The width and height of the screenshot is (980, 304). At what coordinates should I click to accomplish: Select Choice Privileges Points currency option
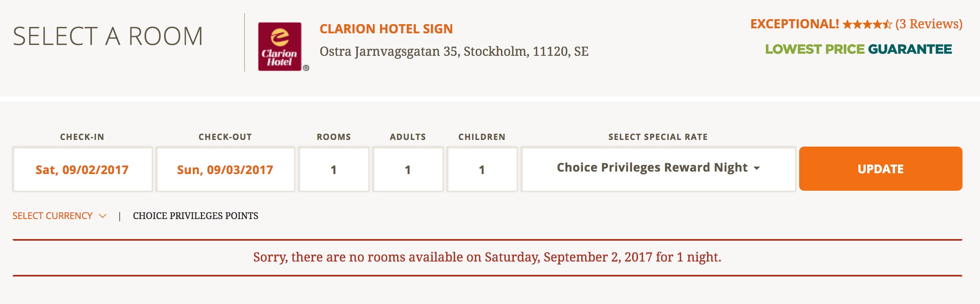tap(195, 216)
